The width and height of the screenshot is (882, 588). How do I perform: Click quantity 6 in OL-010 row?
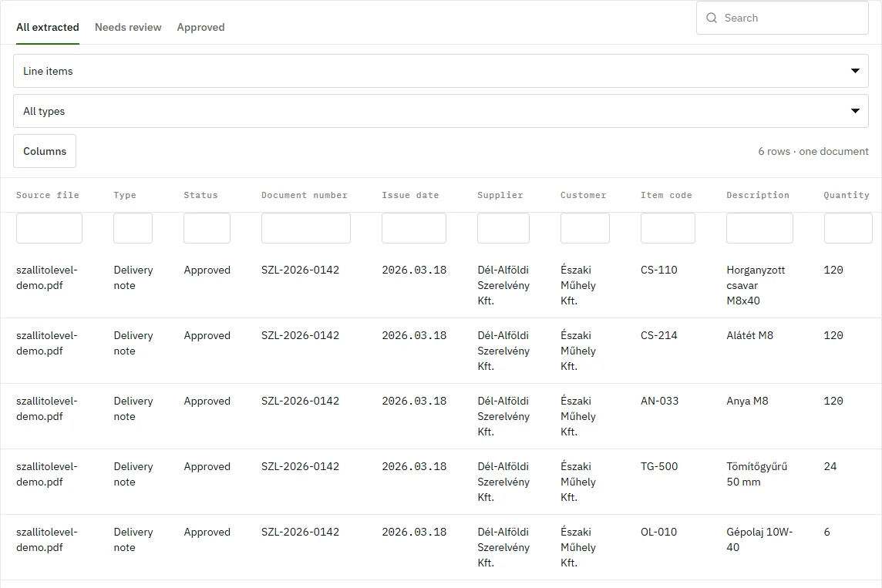[826, 532]
